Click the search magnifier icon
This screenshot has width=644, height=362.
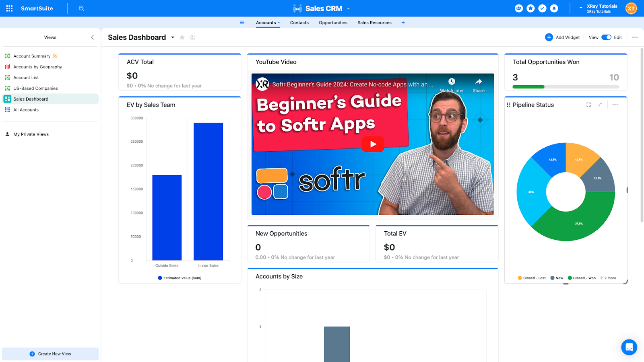[x=81, y=8]
